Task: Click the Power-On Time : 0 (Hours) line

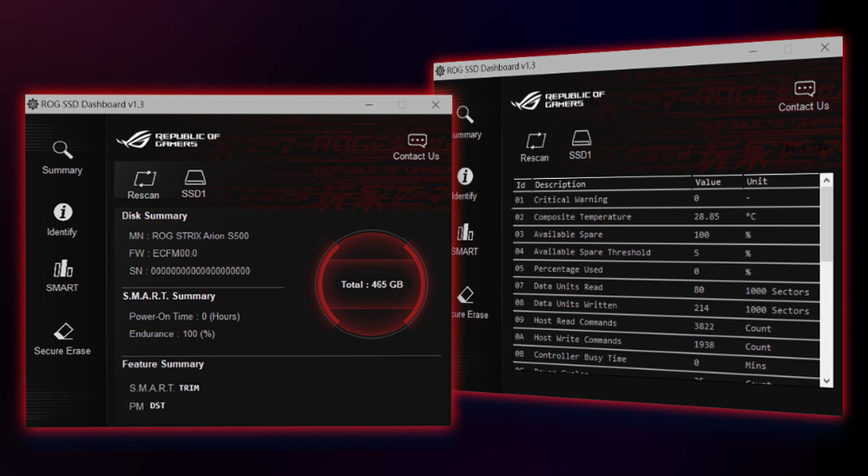Action: [x=184, y=316]
